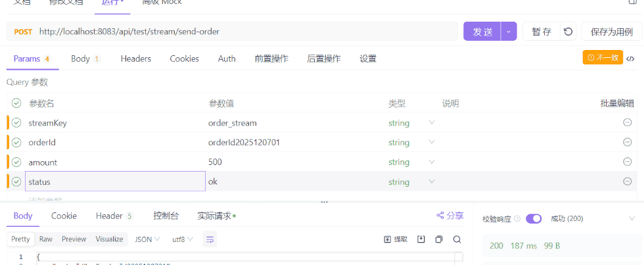Click the download response icon
Image resolution: width=644 pixels, height=265 pixels.
(421, 239)
